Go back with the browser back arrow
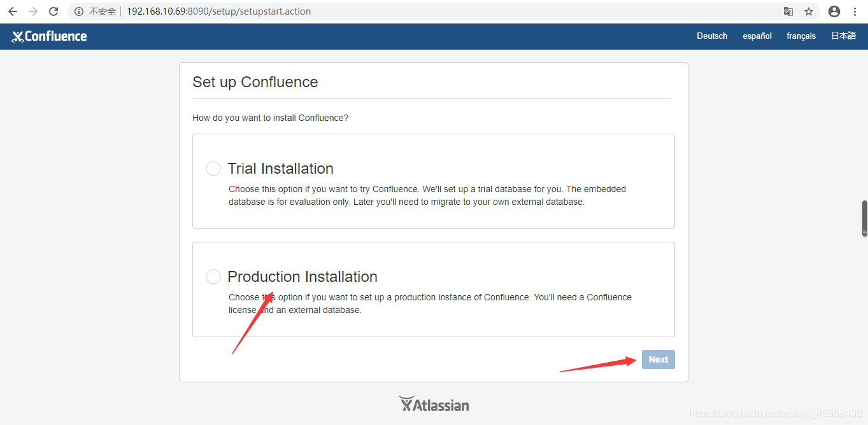Viewport: 868px width, 425px height. [x=13, y=11]
